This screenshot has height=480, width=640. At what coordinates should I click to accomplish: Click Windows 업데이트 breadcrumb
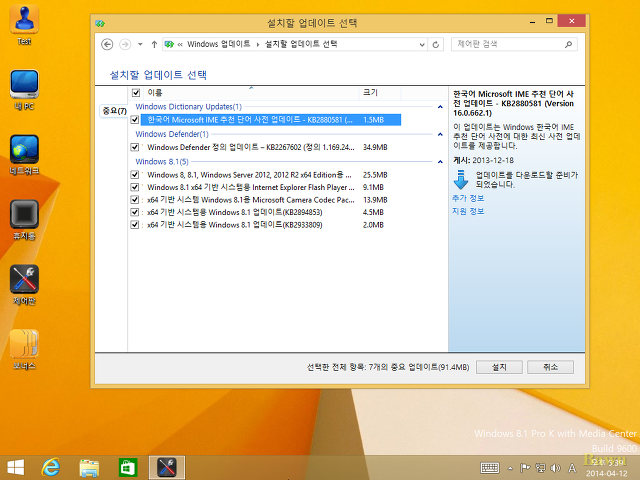click(218, 44)
